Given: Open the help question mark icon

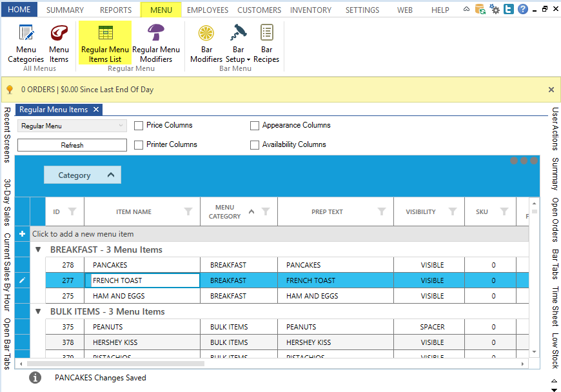Looking at the screenshot, I should 522,9.
